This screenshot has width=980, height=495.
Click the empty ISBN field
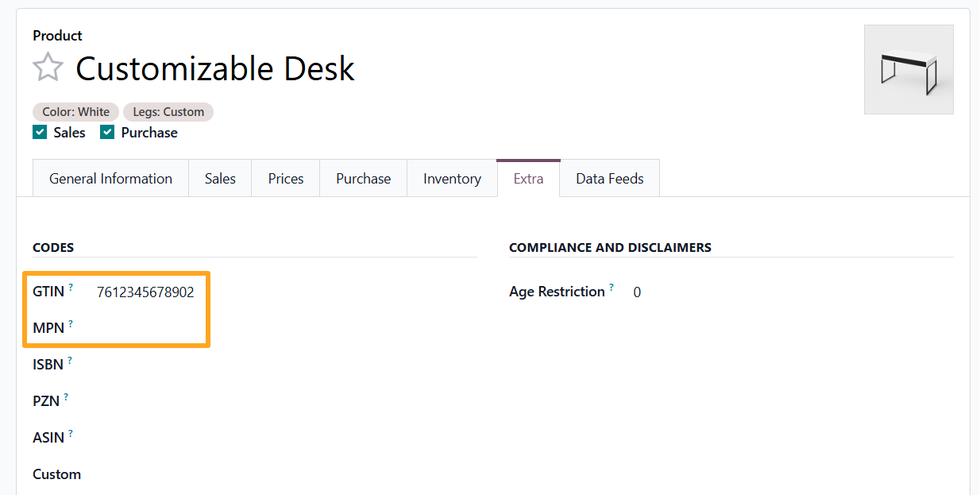286,365
